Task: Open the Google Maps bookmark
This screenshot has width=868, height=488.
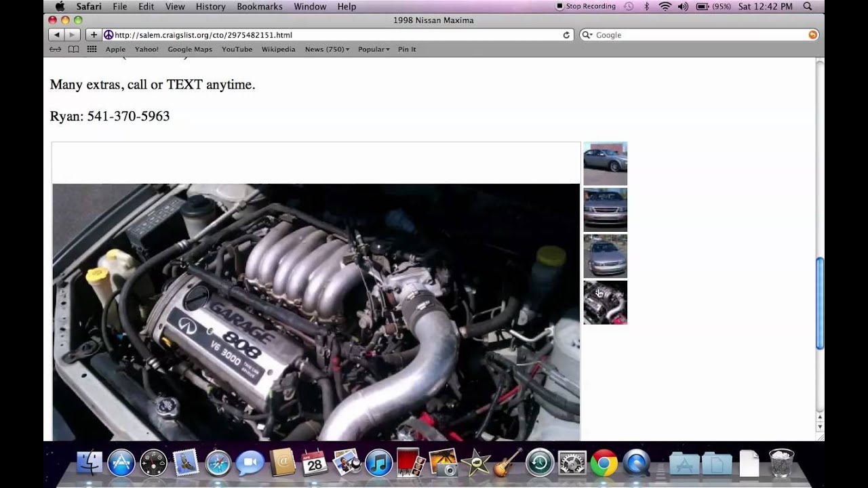Action: click(190, 49)
